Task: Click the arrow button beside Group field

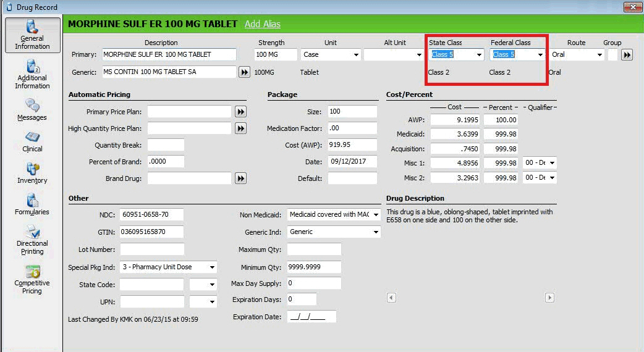Action: pyautogui.click(x=627, y=55)
